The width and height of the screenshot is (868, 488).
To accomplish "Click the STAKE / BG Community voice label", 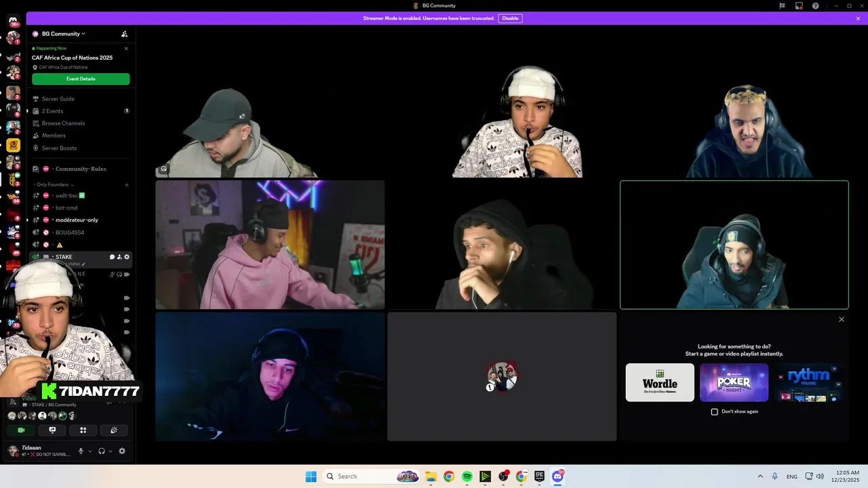I will coord(54,405).
